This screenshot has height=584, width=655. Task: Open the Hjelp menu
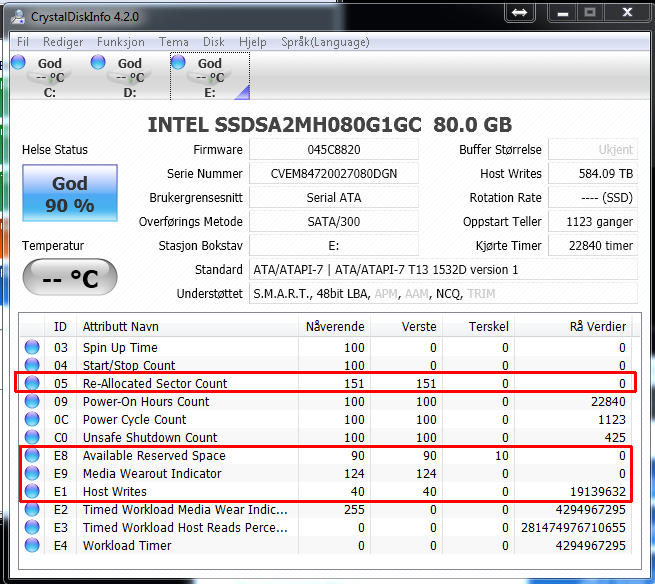(252, 42)
